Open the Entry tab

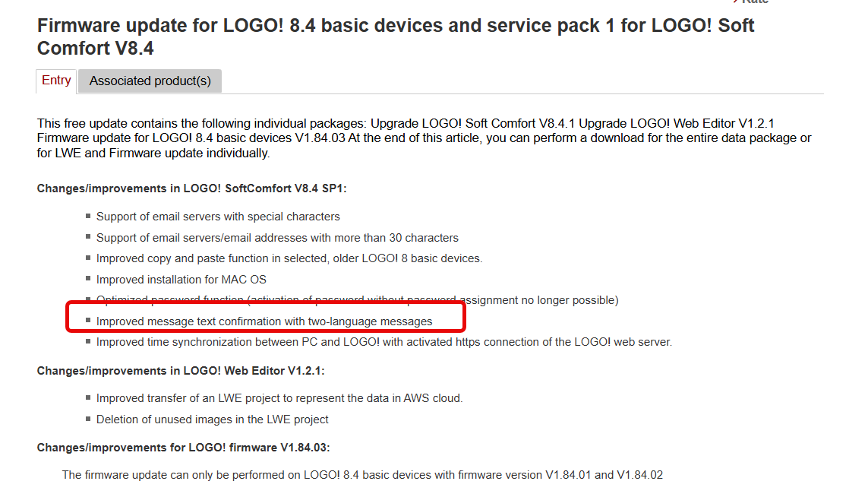pos(56,81)
